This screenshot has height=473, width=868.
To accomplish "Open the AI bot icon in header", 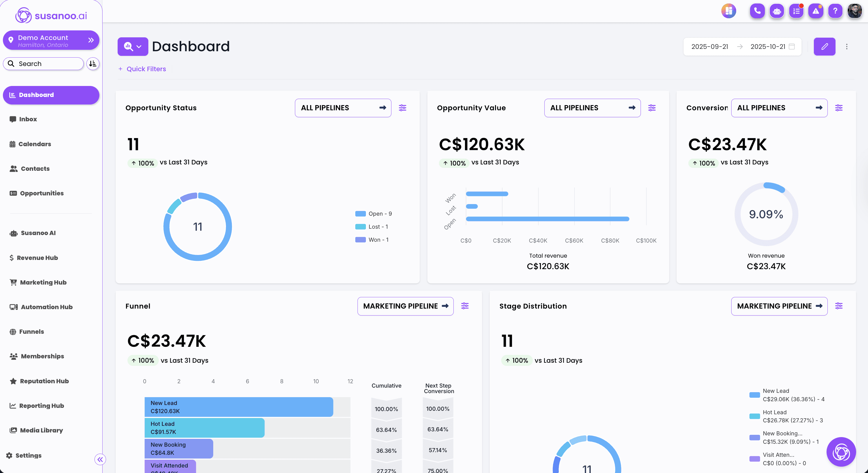I will (777, 11).
